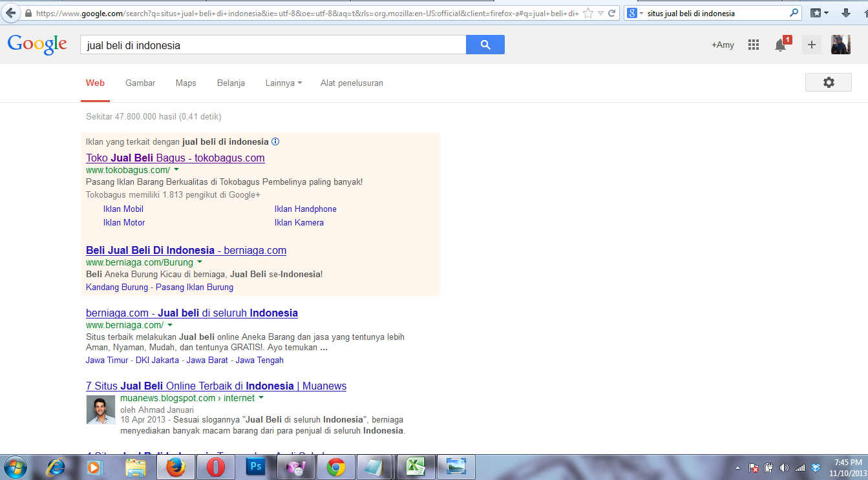868x480 pixels.
Task: Open the Google search engine selector
Action: pyautogui.click(x=636, y=13)
